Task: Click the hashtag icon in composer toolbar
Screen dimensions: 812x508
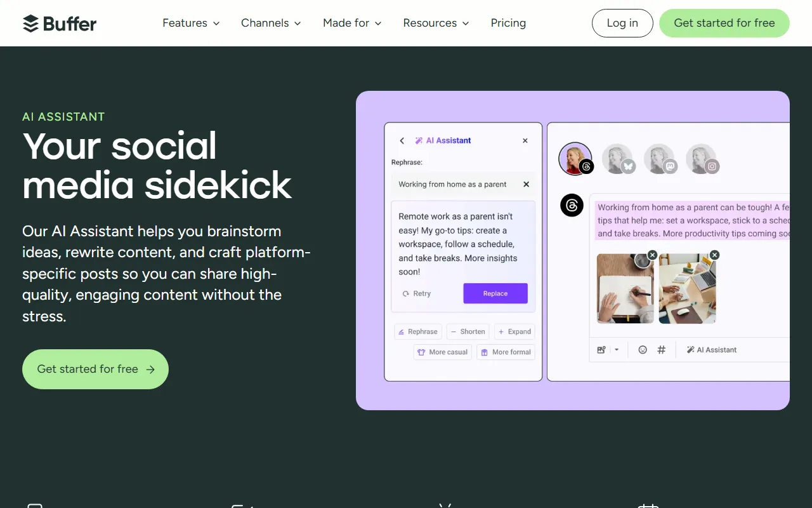Action: tap(661, 350)
